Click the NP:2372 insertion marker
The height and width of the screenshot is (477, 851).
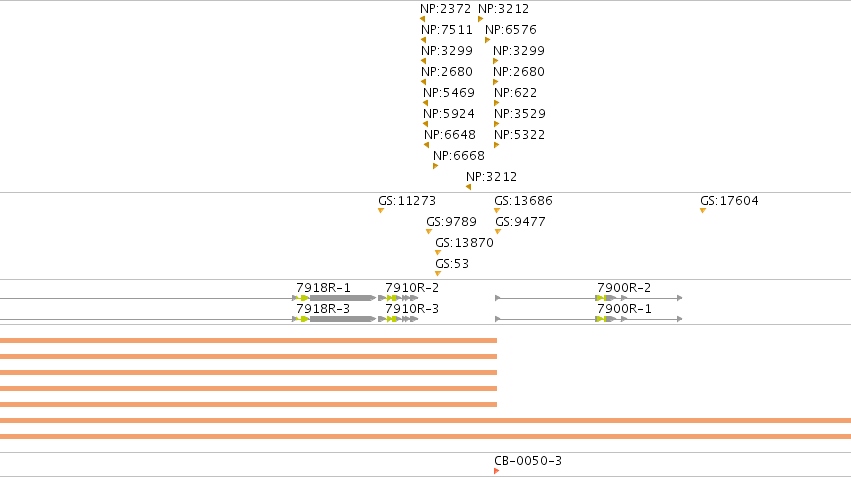422,19
